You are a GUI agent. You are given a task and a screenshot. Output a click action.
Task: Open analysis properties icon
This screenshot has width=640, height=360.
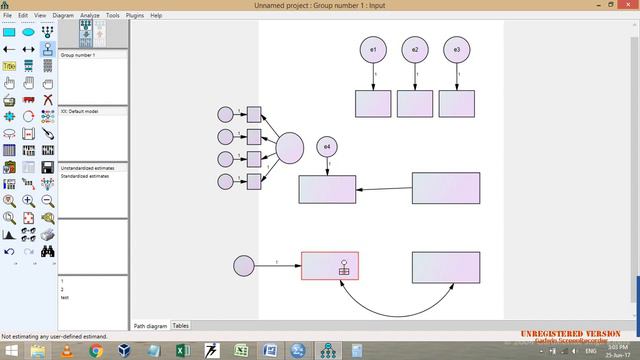28,150
